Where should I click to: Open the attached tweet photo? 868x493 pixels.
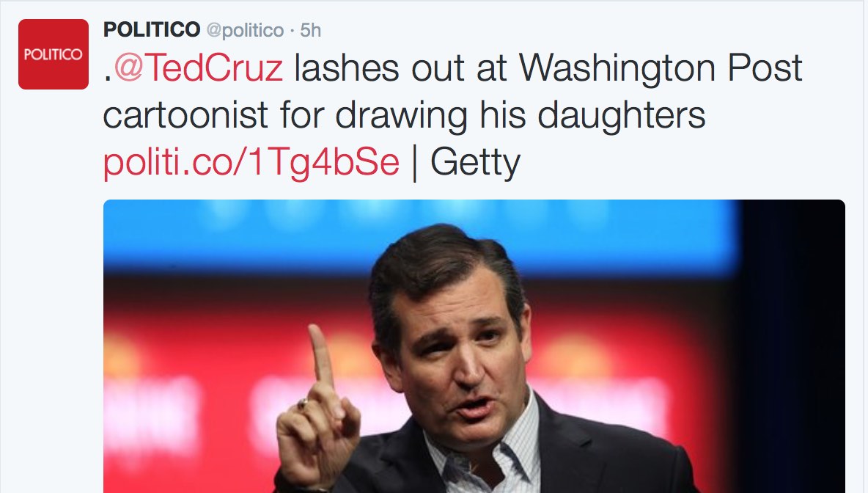[x=474, y=345]
